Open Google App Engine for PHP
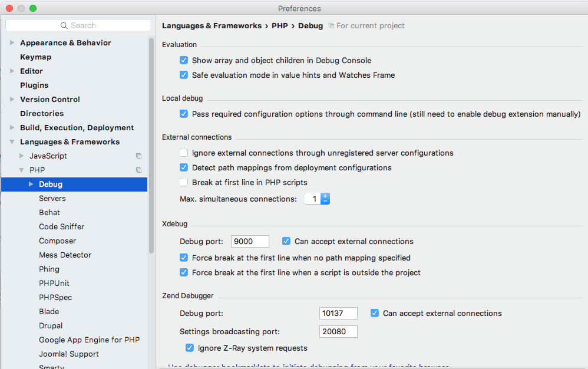This screenshot has height=369, width=588. pos(89,340)
